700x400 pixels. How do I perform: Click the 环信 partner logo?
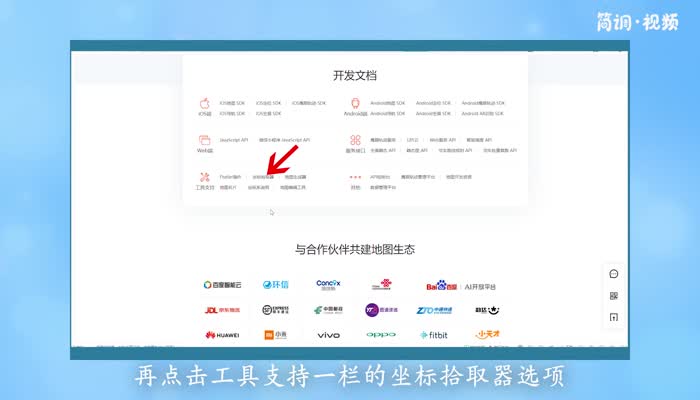tap(276, 285)
